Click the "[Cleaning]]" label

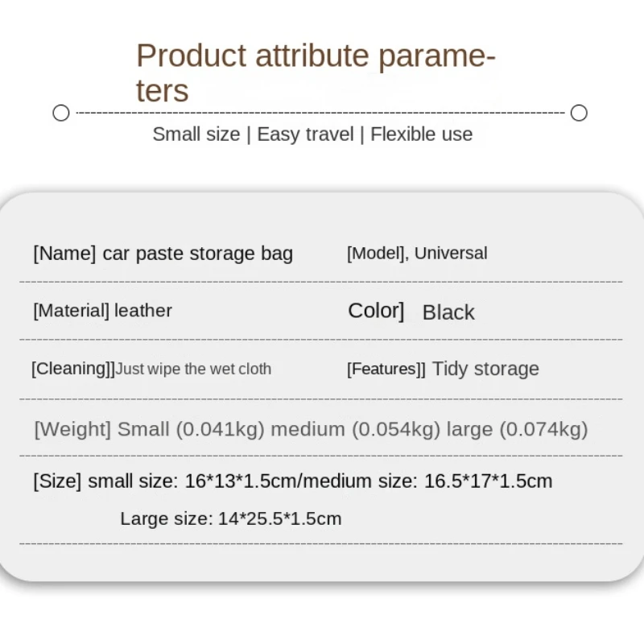point(72,369)
